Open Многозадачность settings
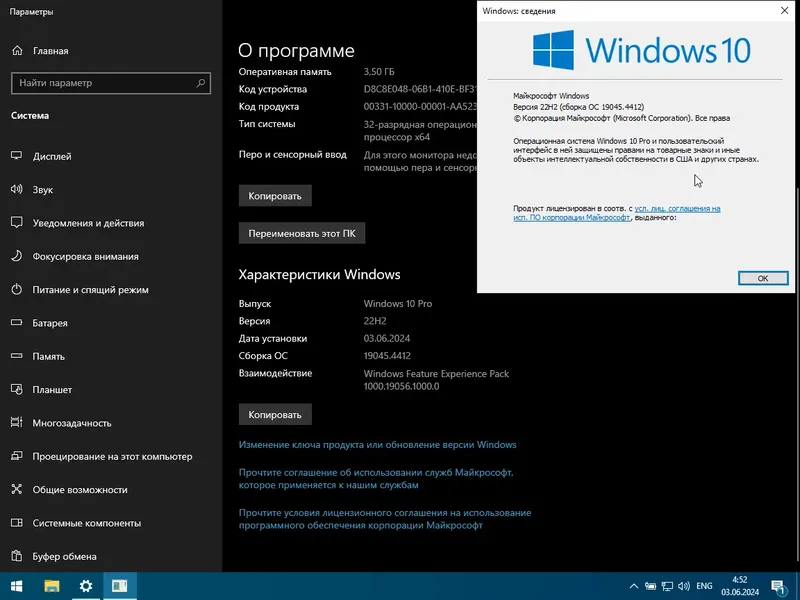800x600 pixels. click(70, 422)
